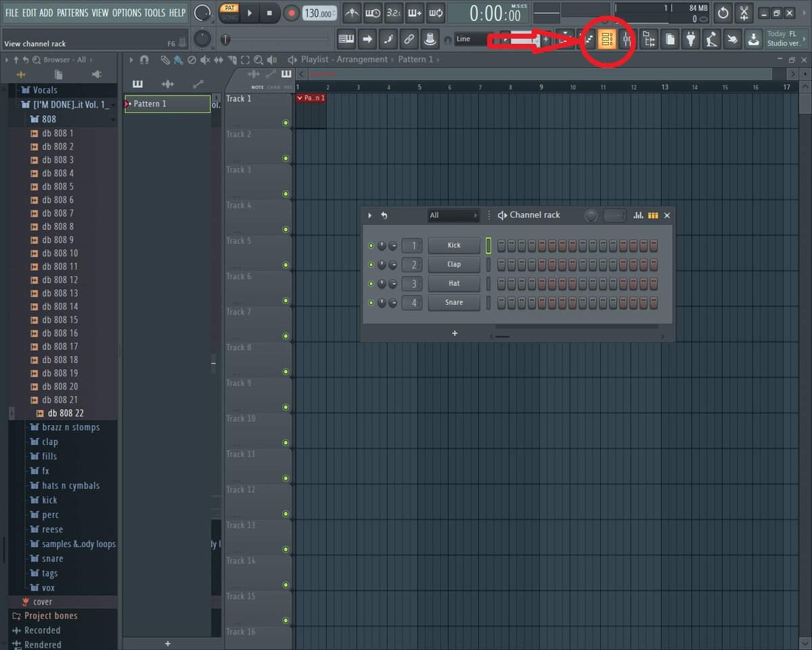This screenshot has height=650, width=812.
Task: Open the Channel rack 'All' group filter dropdown
Action: coord(453,215)
